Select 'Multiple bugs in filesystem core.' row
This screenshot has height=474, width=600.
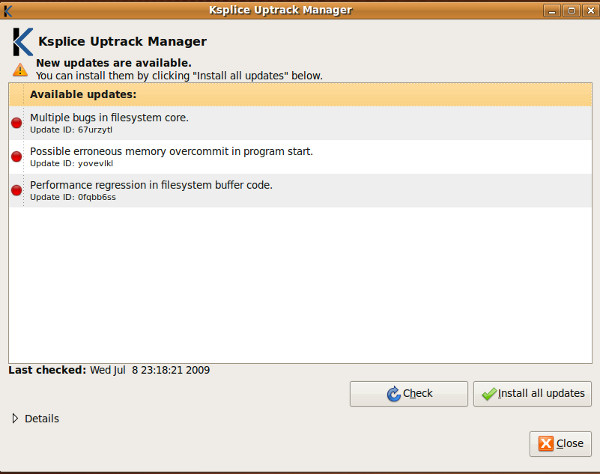coord(300,123)
